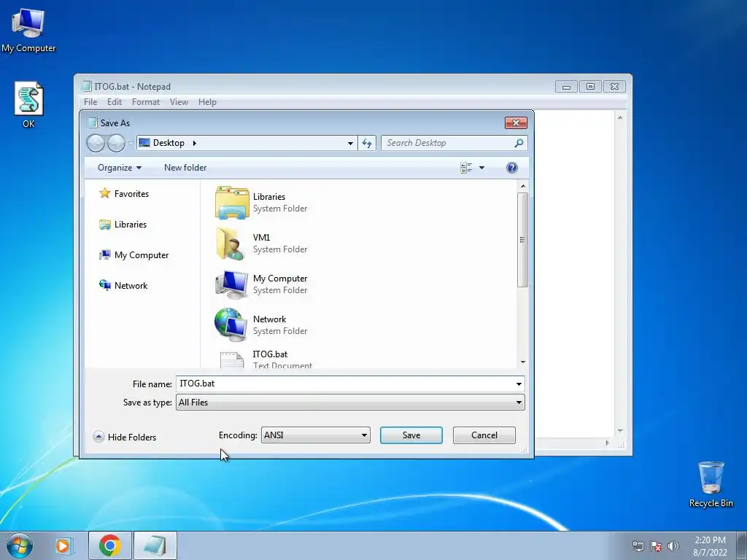The image size is (747, 560).
Task: Click the network tray icon
Action: [x=638, y=546]
